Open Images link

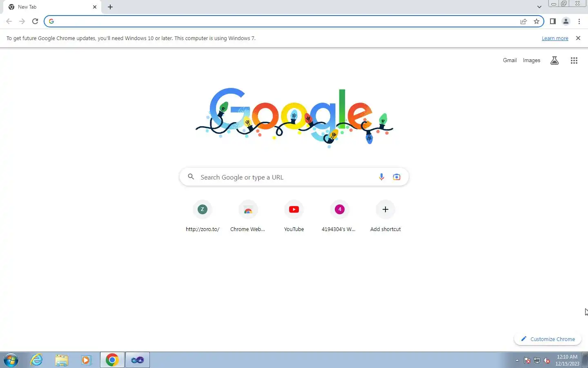click(531, 60)
